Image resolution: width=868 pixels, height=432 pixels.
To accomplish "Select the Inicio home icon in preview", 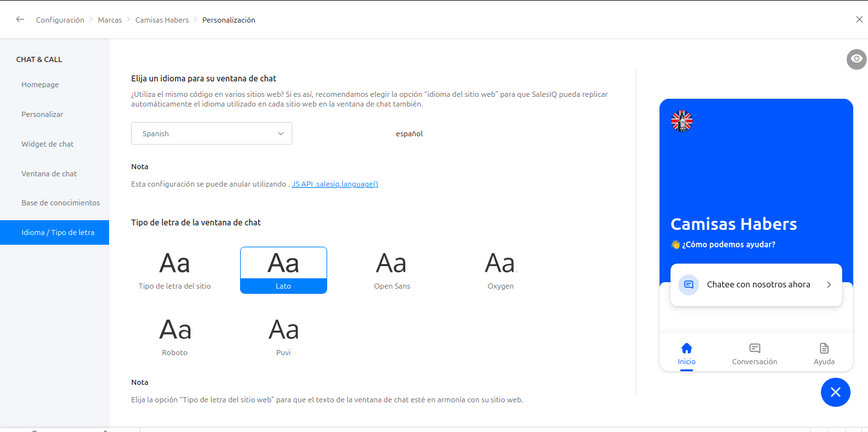I will [x=687, y=348].
